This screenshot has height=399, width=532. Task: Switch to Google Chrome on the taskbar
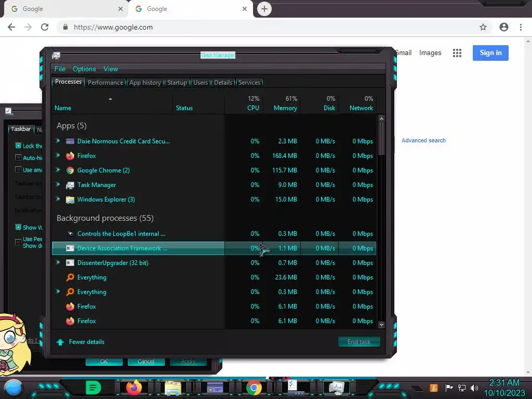(254, 388)
